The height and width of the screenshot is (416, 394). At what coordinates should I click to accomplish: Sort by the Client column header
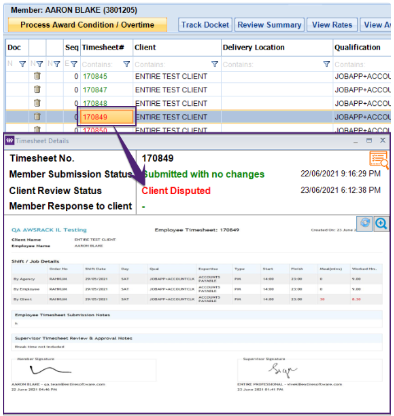coord(177,47)
